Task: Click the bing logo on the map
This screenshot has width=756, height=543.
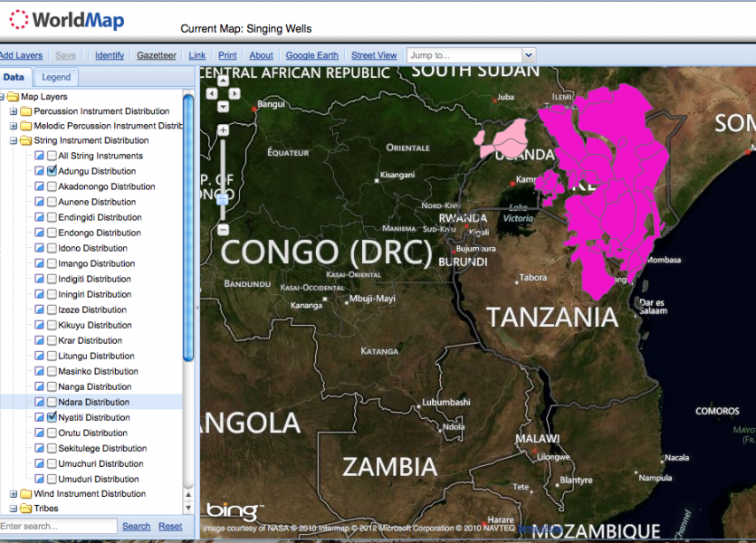Action: 234,510
